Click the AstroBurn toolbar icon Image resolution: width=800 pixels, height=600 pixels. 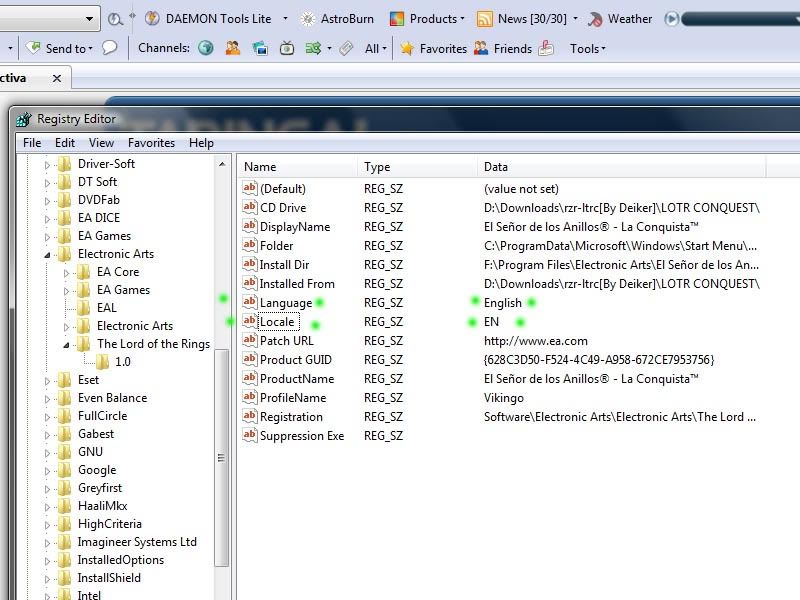pyautogui.click(x=307, y=19)
